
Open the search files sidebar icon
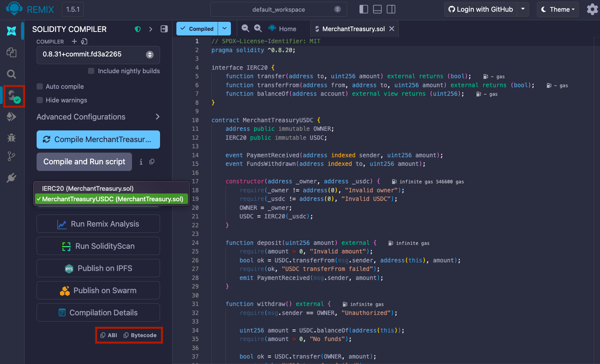[11, 74]
